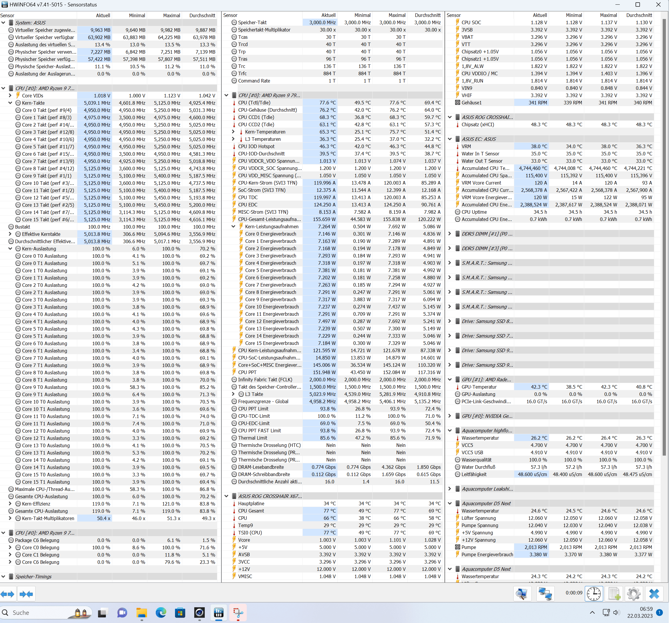Viewport: 672px width, 623px height.
Task: Select the Water Durchfluß row
Action: [550, 467]
